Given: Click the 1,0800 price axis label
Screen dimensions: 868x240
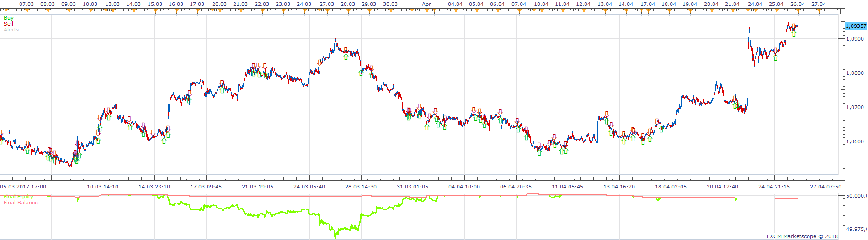Looking at the screenshot, I should (855, 73).
